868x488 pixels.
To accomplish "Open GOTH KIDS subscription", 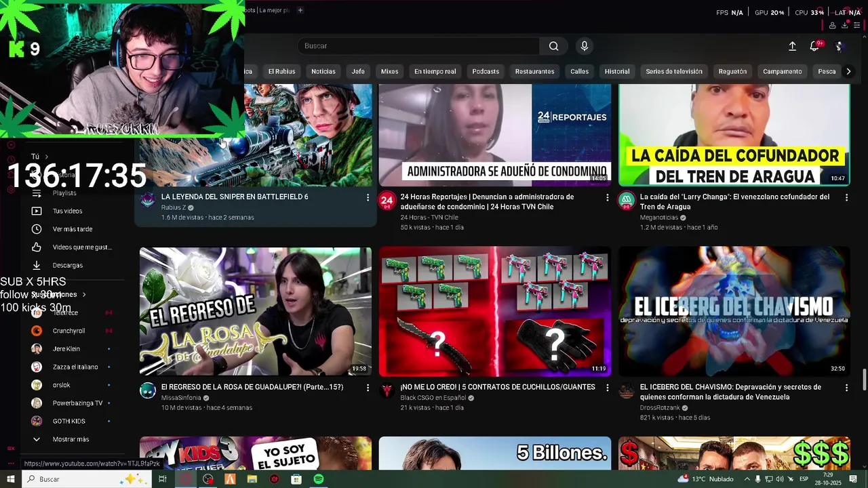I will (x=68, y=421).
